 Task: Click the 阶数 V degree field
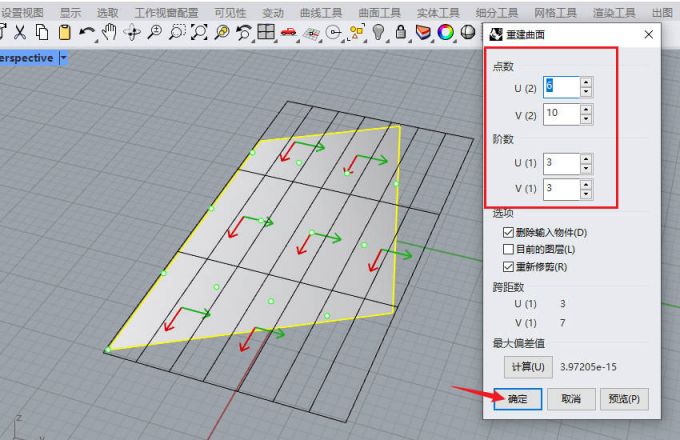pos(561,189)
